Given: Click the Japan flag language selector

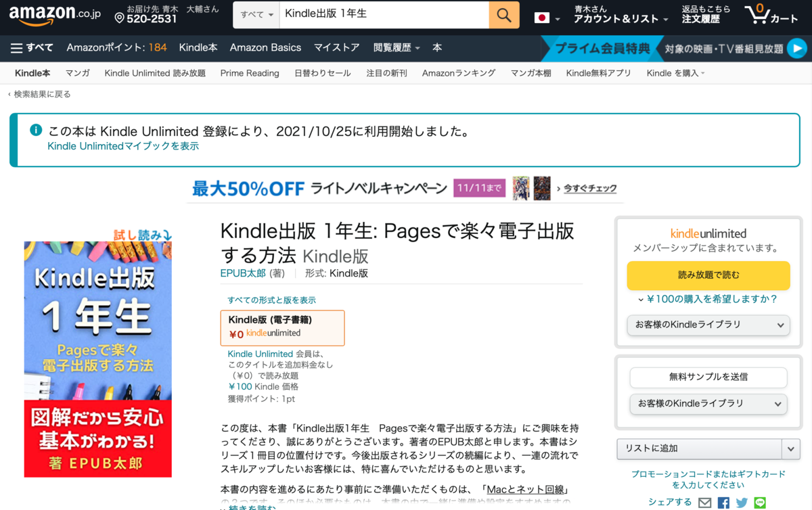Looking at the screenshot, I should [547, 18].
